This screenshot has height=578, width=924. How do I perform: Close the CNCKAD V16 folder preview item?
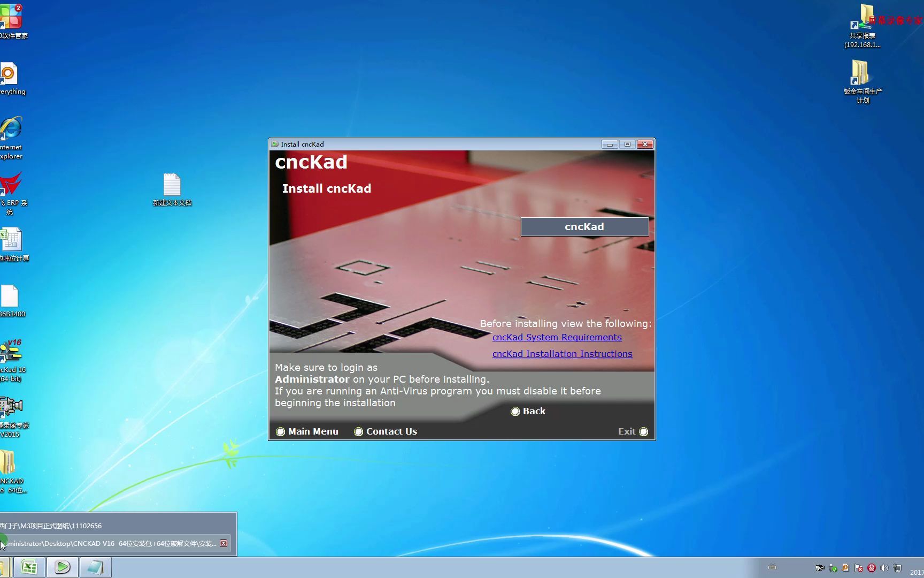coord(224,543)
